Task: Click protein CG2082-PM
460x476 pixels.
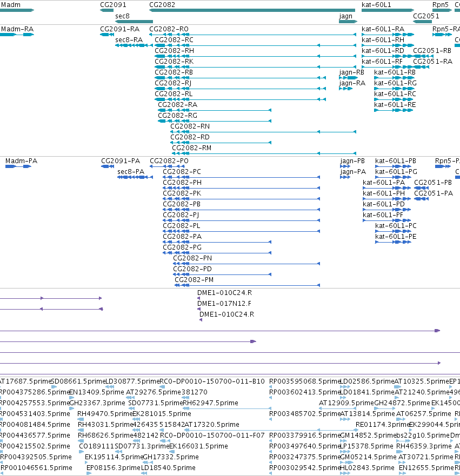Action: (x=194, y=280)
